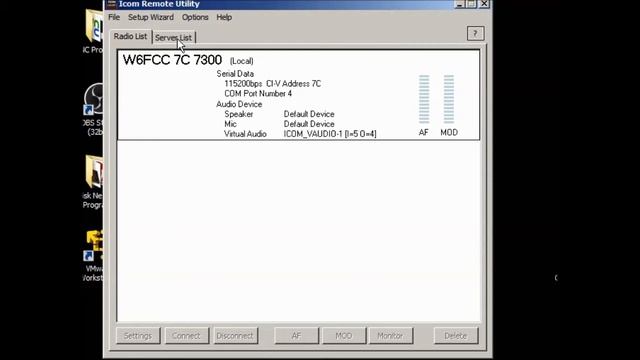The width and height of the screenshot is (640, 360).
Task: Click the bottom MOD button
Action: click(344, 336)
